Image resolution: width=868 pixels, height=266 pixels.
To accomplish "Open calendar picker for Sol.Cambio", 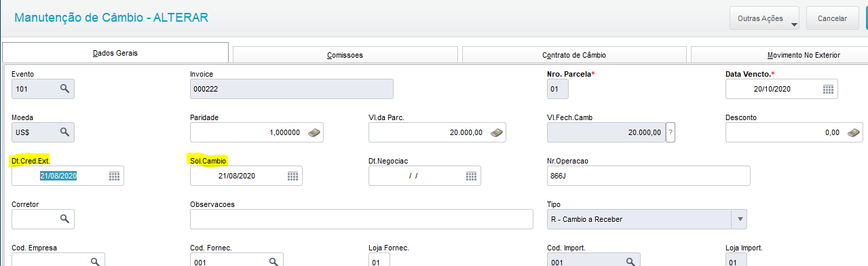I will tap(293, 176).
